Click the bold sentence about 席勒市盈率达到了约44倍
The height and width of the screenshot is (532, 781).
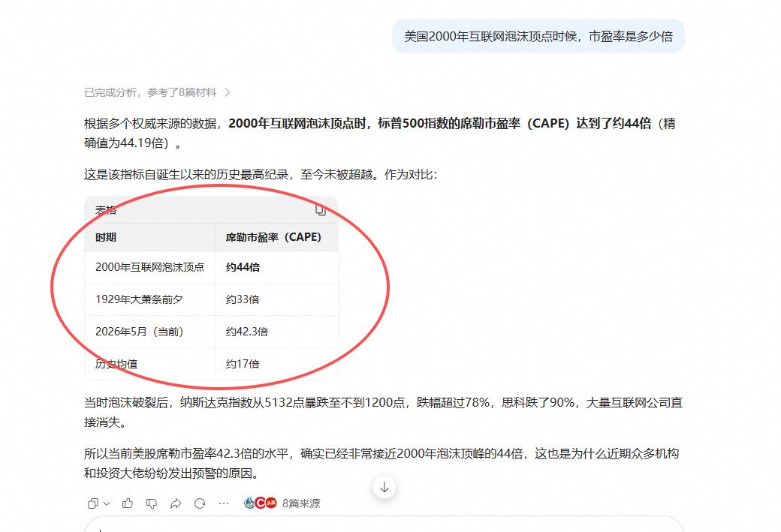[x=440, y=123]
